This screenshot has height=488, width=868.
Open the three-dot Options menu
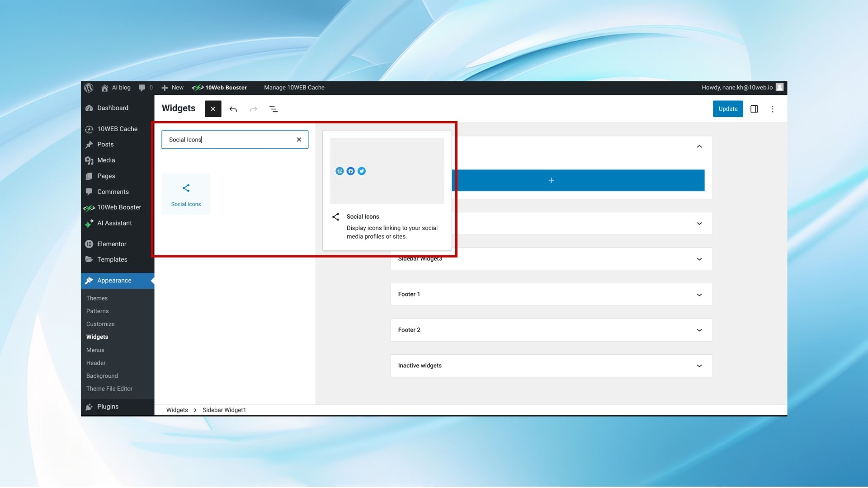pos(773,109)
